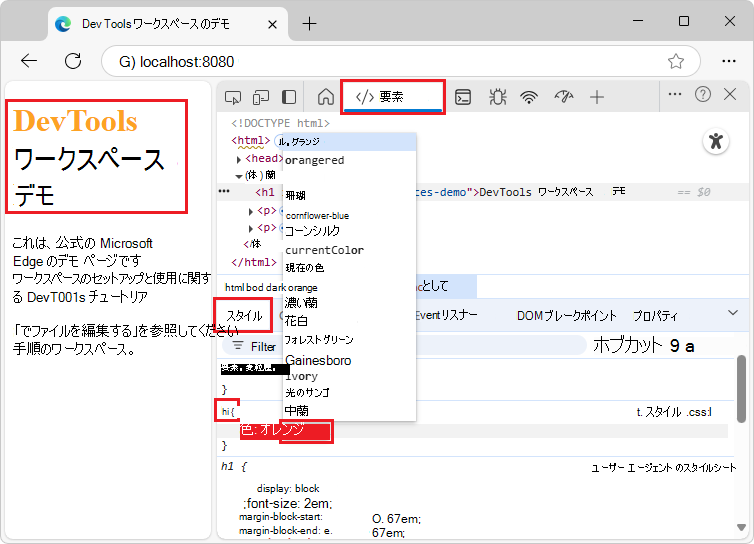Toggle device emulation icon

tap(261, 97)
